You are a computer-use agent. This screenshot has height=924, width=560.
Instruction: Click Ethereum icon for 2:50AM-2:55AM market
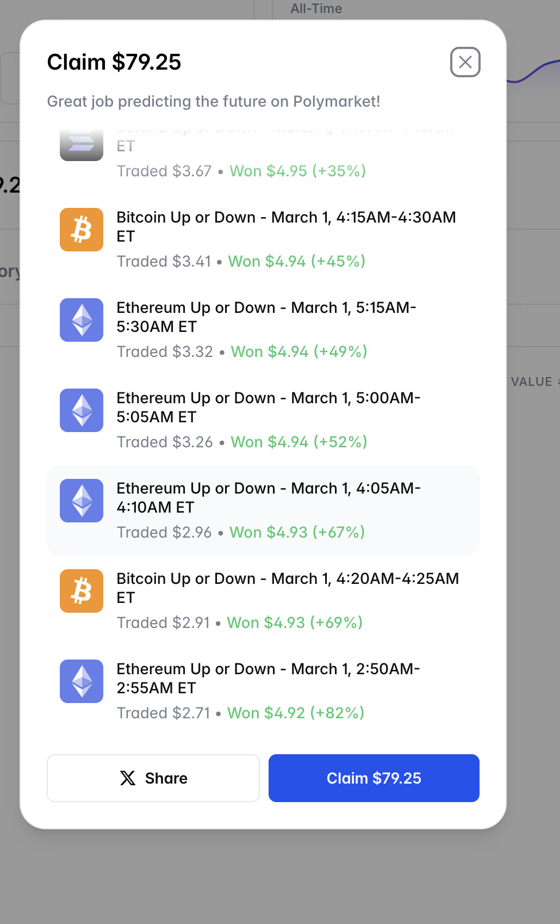coord(82,681)
